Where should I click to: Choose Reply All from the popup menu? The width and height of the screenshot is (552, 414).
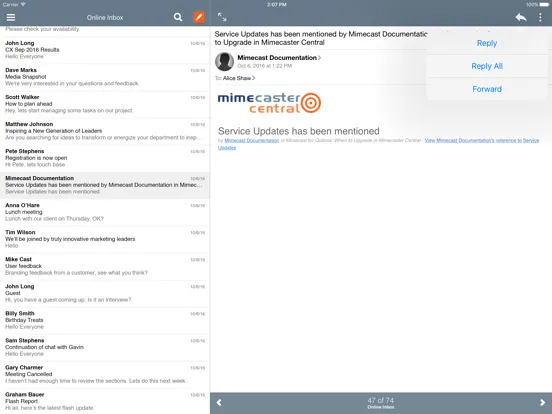point(487,66)
